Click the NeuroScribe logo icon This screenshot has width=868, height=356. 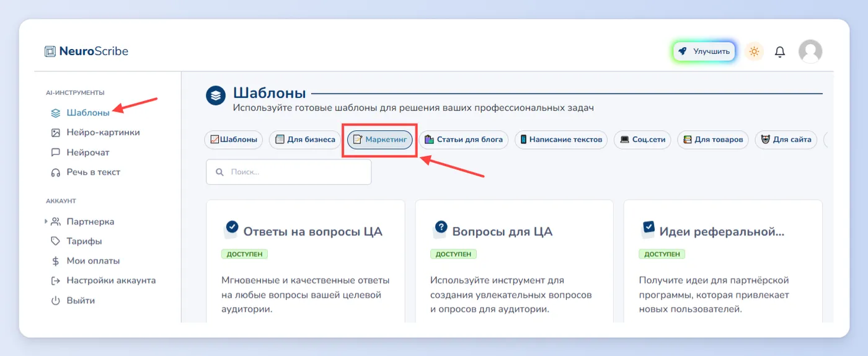tap(50, 51)
